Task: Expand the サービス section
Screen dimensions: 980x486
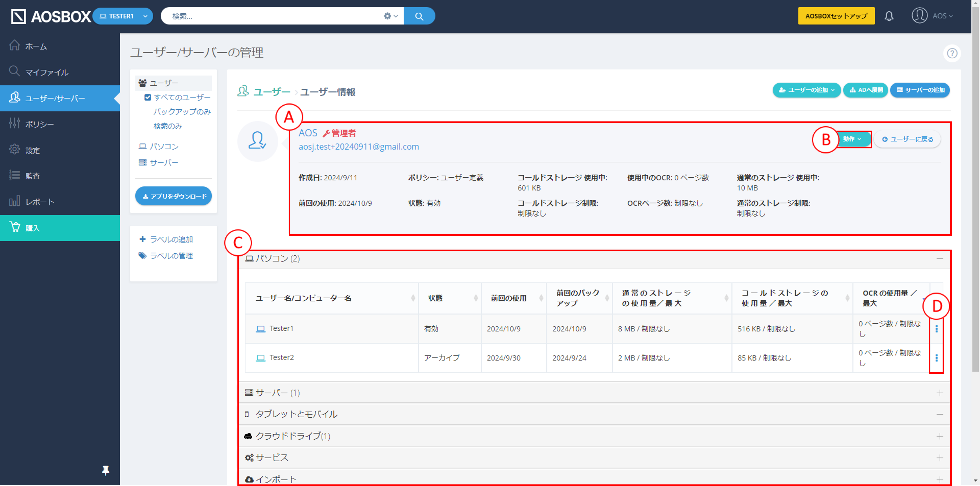Action: coord(940,458)
